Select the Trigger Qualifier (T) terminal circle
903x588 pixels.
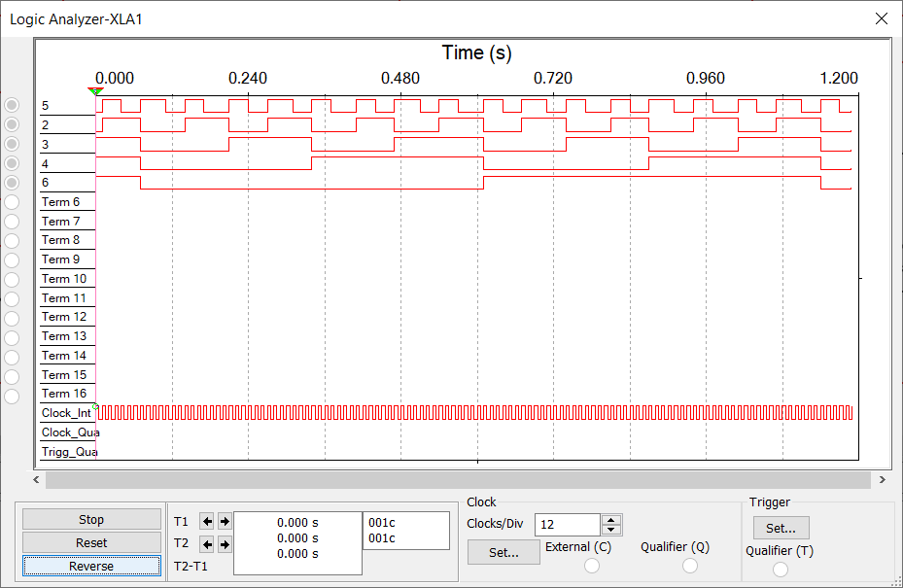click(781, 569)
